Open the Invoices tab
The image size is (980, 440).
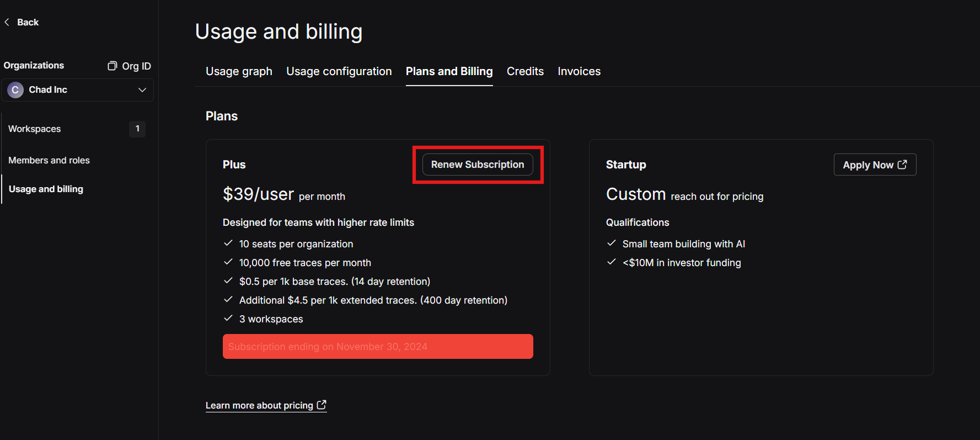[x=579, y=71]
